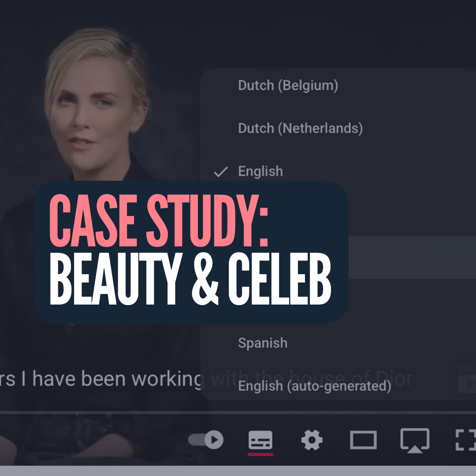Enter fullscreen with the corner-brackets icon
The width and height of the screenshot is (476, 476).
(466, 439)
